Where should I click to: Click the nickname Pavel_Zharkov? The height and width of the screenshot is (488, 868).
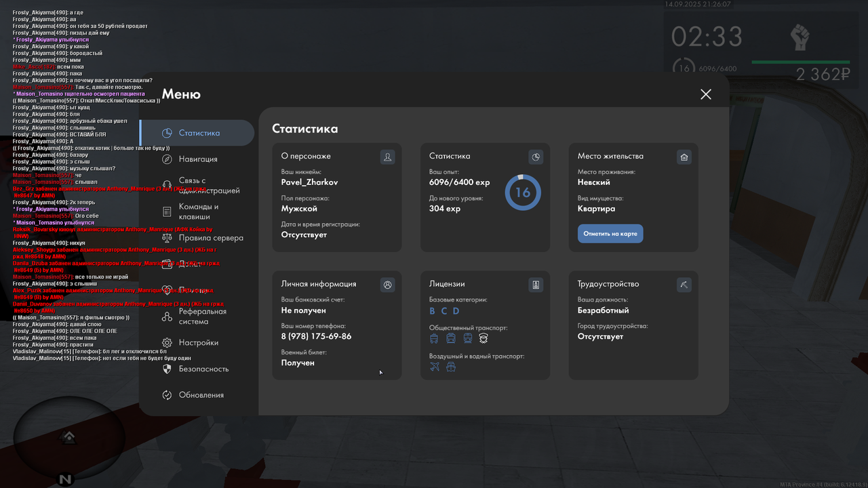(x=309, y=182)
